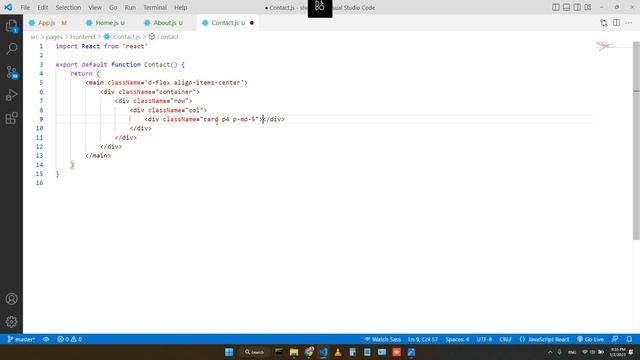This screenshot has height=360, width=640.
Task: Open the Edit menu
Action: point(42,7)
